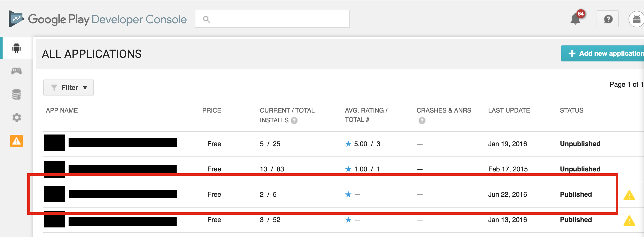Expand the Filter dropdown

[x=69, y=88]
